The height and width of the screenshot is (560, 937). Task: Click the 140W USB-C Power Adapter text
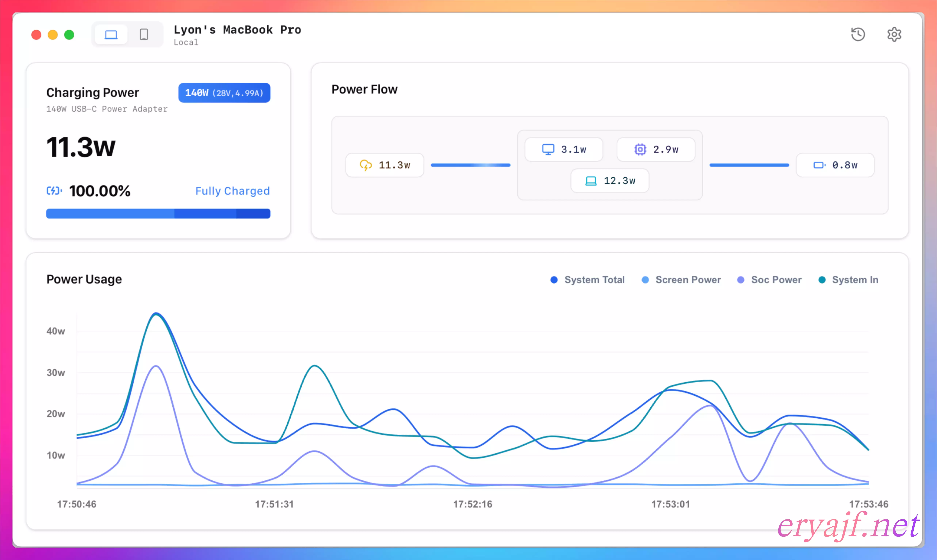point(107,109)
